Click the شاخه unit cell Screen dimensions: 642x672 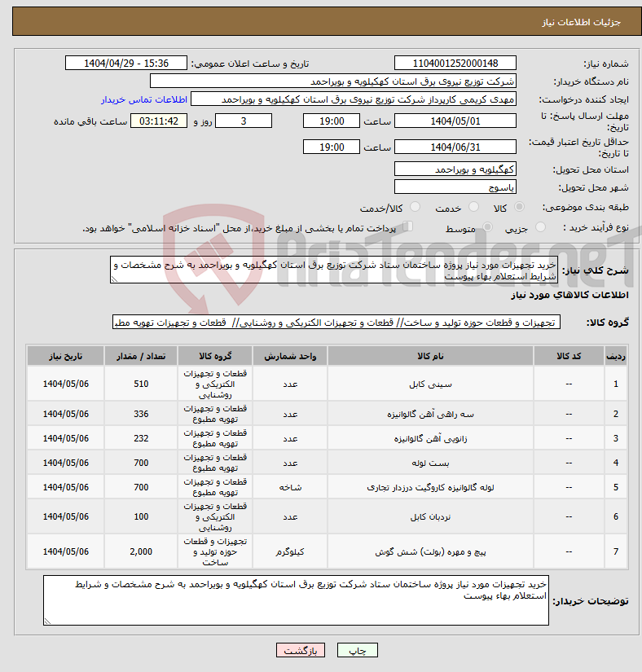(290, 487)
